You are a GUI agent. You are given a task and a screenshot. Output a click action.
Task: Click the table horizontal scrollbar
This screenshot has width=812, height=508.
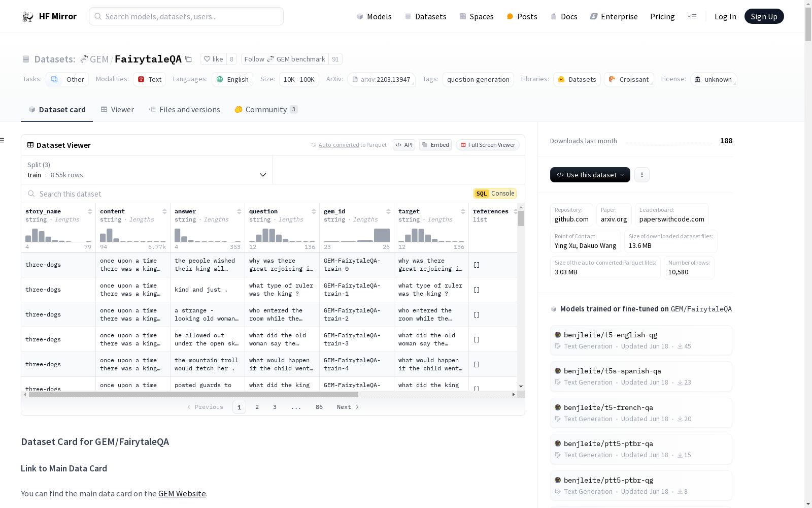[x=193, y=394]
